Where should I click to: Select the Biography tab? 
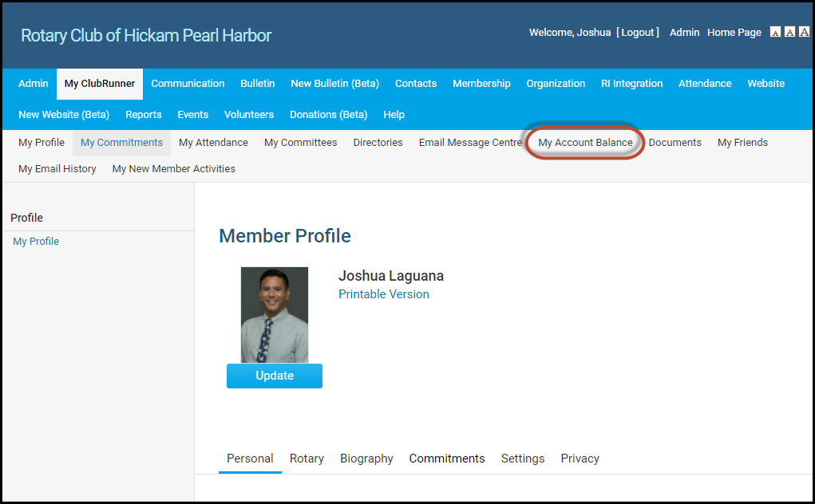tap(366, 459)
